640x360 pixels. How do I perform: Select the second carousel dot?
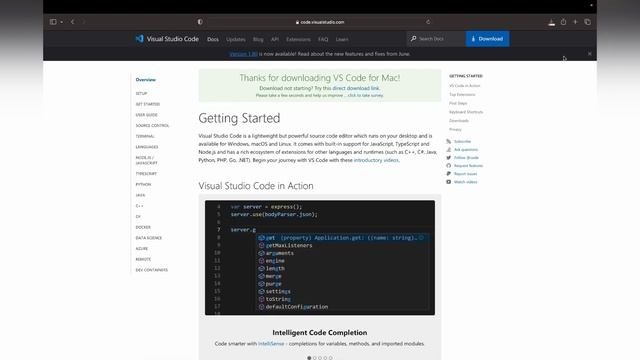(x=315, y=358)
